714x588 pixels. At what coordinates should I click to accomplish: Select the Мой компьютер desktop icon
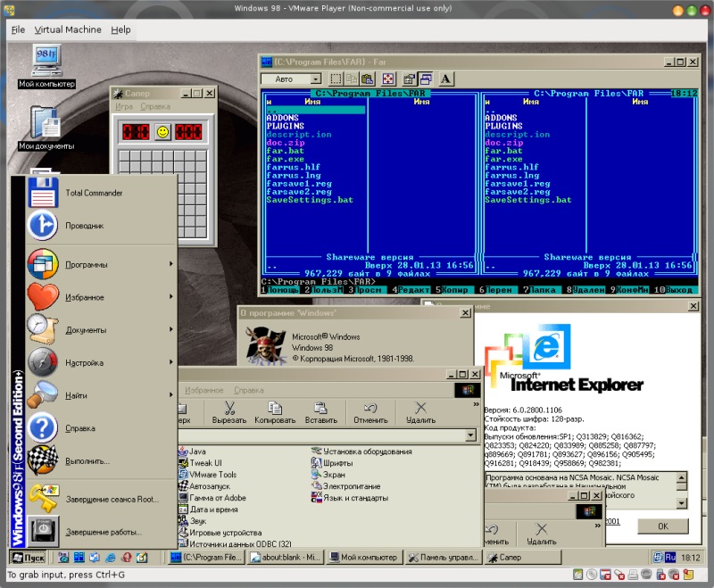pyautogui.click(x=46, y=66)
